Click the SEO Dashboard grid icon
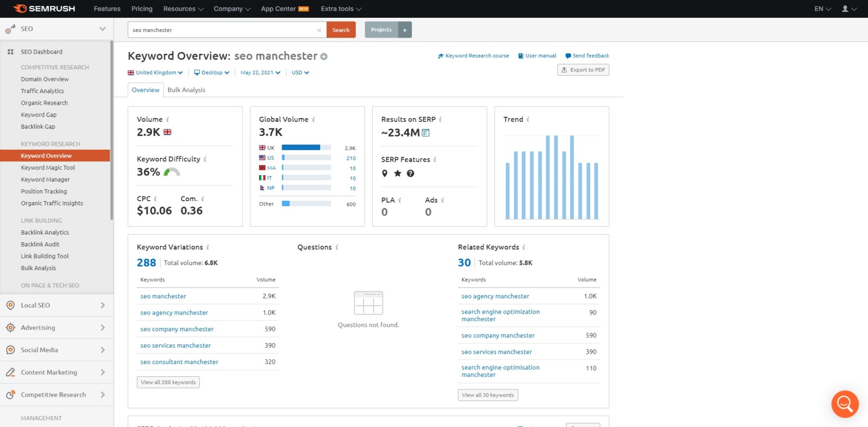The height and width of the screenshot is (427, 868). [x=10, y=52]
